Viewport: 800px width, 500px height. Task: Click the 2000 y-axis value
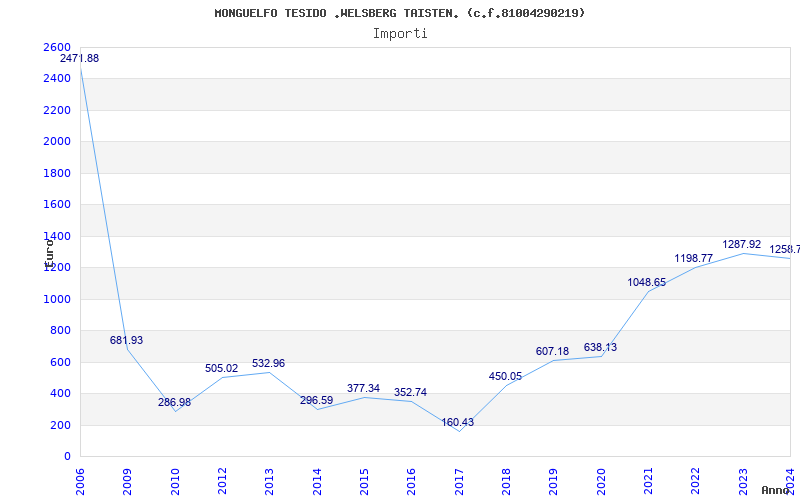pos(57,141)
